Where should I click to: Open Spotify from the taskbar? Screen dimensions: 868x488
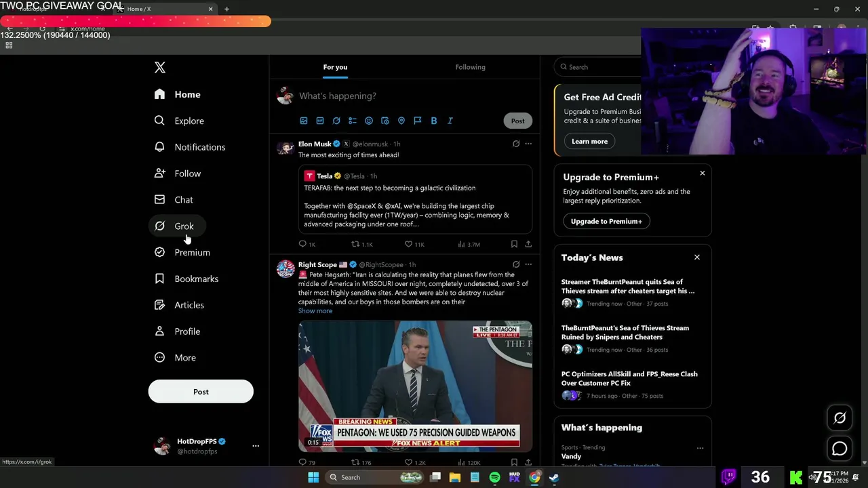[494, 477]
